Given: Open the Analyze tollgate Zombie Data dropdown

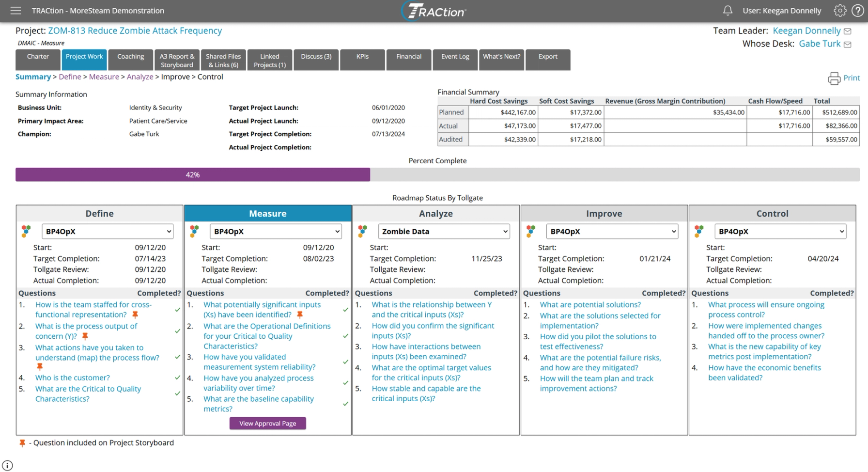Looking at the screenshot, I should (x=444, y=232).
